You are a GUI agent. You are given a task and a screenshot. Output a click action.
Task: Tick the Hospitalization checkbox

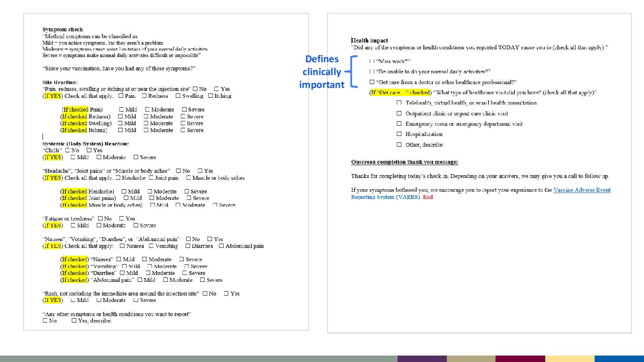click(399, 134)
